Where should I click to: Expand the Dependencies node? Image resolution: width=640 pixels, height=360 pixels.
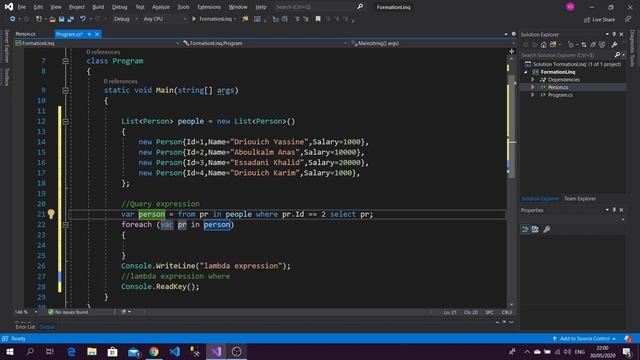click(533, 80)
